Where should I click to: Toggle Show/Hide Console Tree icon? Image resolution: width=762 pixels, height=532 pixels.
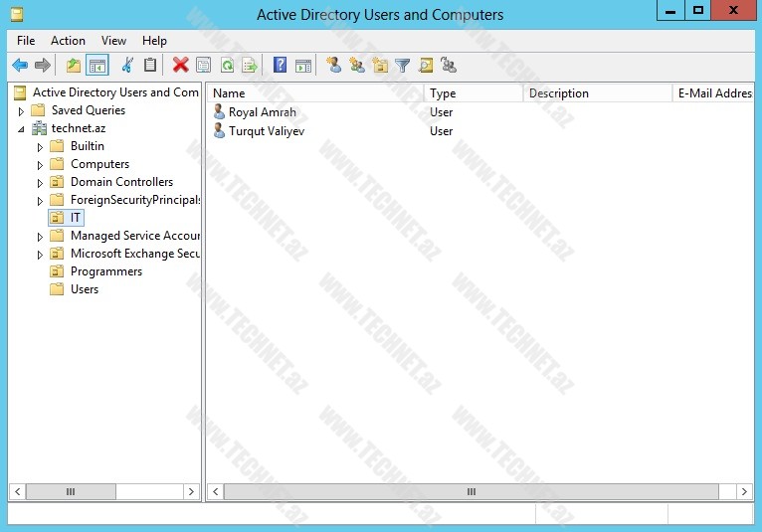(x=97, y=66)
